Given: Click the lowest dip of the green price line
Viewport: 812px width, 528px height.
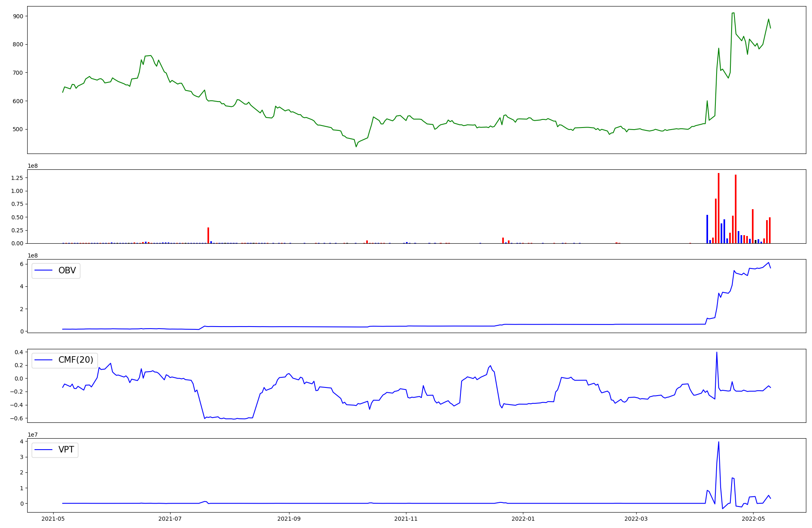Looking at the screenshot, I should pyautogui.click(x=356, y=146).
